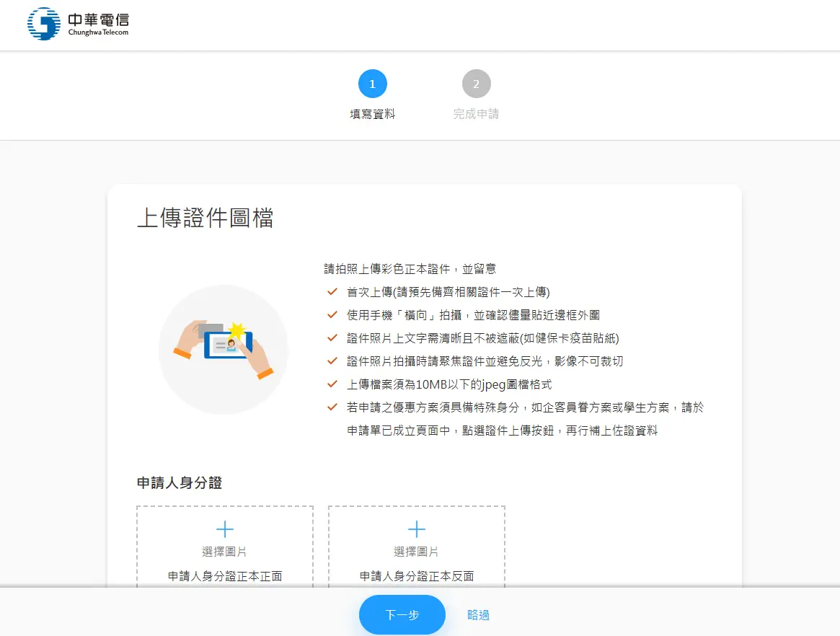Click the 略過 link
Viewport: 840px width, 636px height.
[x=478, y=614]
